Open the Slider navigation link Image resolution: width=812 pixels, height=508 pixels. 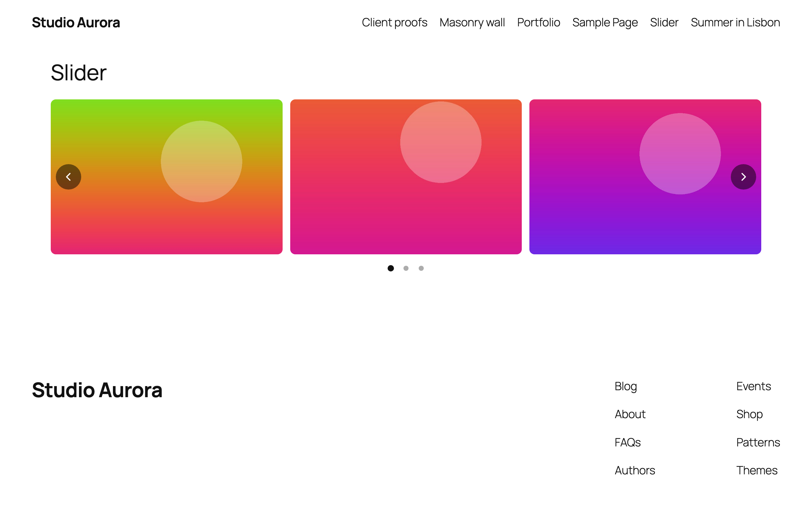coord(664,23)
